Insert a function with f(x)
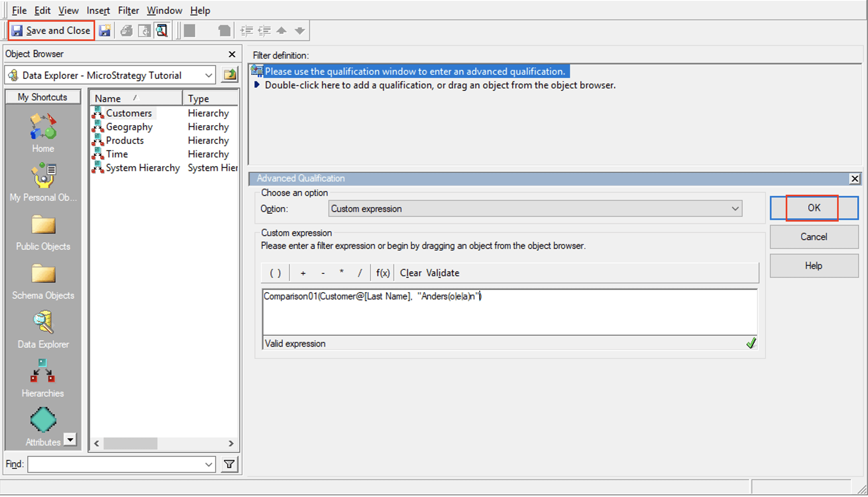 (383, 273)
